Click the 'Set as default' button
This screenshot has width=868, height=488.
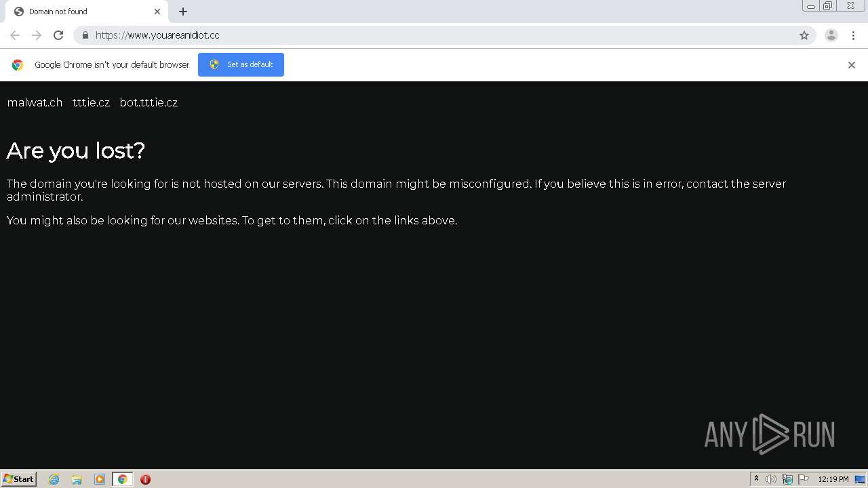[x=241, y=64]
